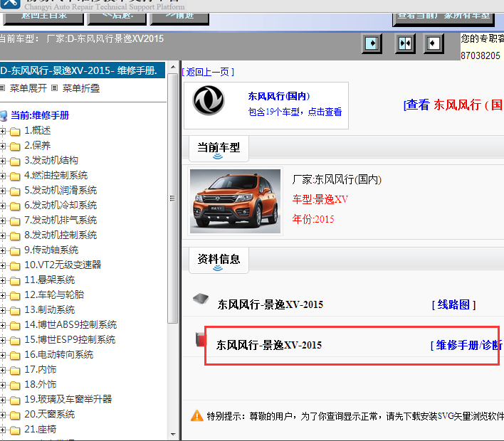Expand the 14.博世ABS9控制系统 node
504x441 pixels.
3,326
